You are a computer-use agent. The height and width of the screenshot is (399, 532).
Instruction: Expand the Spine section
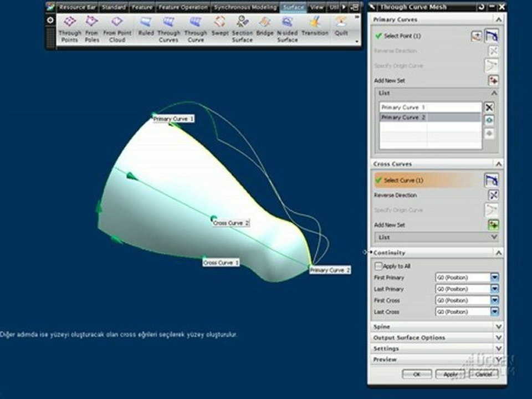tap(437, 327)
